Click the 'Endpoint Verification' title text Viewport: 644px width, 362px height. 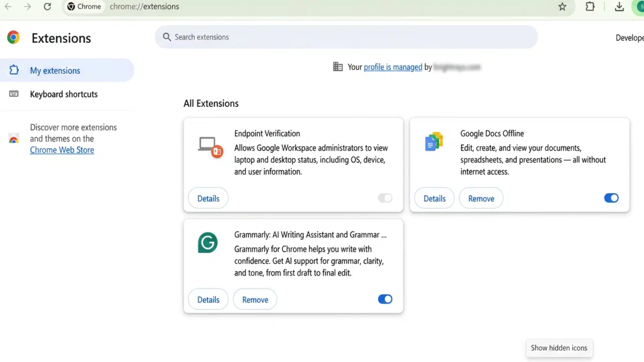[x=267, y=133]
